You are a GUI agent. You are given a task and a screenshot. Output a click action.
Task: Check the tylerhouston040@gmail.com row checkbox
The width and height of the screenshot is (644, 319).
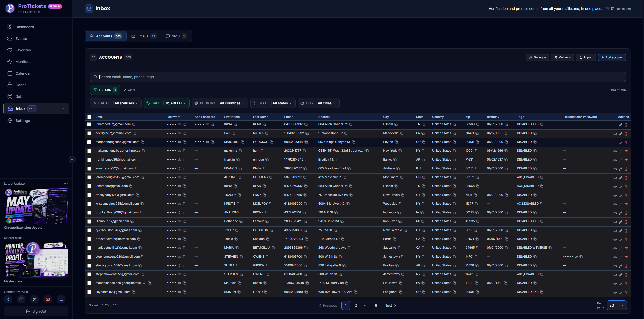(x=89, y=230)
